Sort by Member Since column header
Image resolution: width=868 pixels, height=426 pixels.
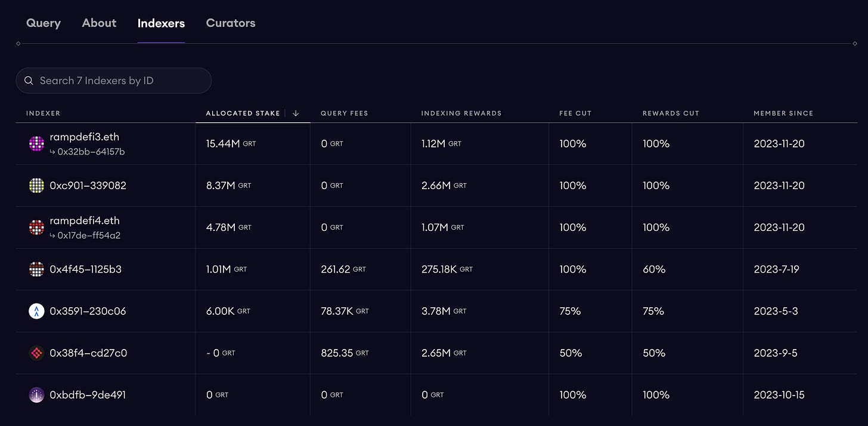click(x=783, y=113)
